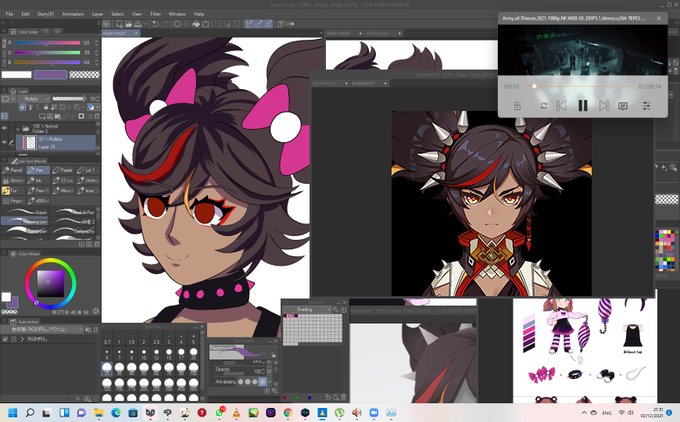The height and width of the screenshot is (422, 680).
Task: Click the Open file toolbar icon
Action: coord(128,24)
